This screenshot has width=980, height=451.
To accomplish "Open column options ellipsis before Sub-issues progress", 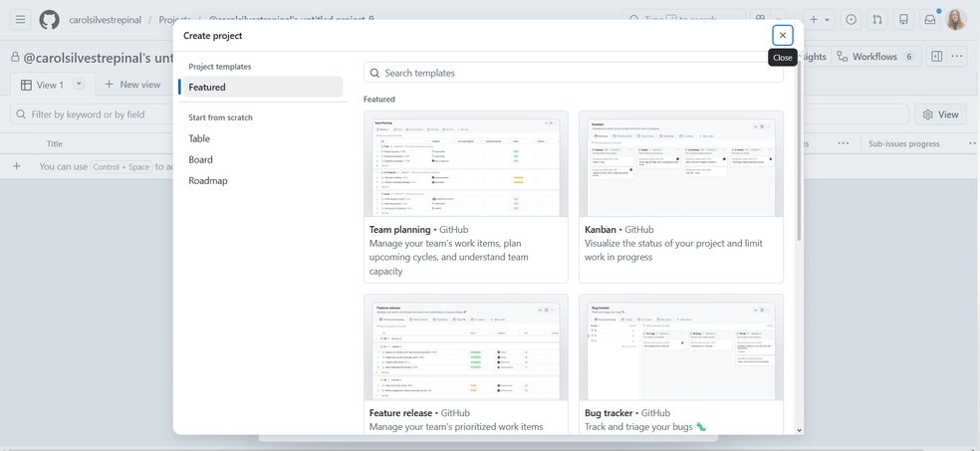I will point(844,143).
